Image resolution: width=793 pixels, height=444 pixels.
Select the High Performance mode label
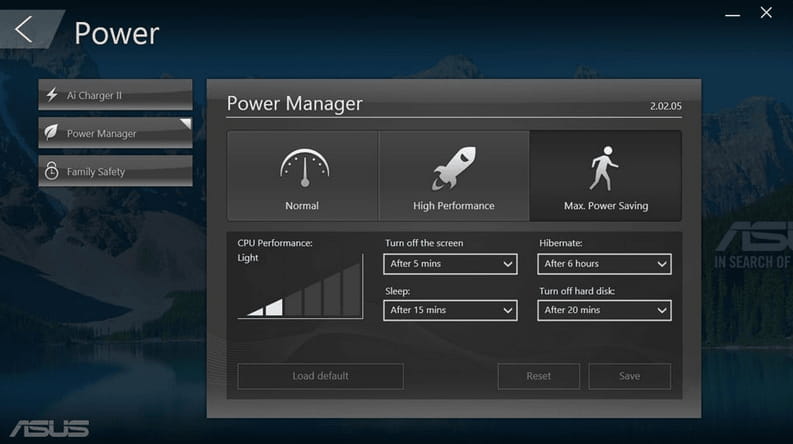tap(454, 206)
